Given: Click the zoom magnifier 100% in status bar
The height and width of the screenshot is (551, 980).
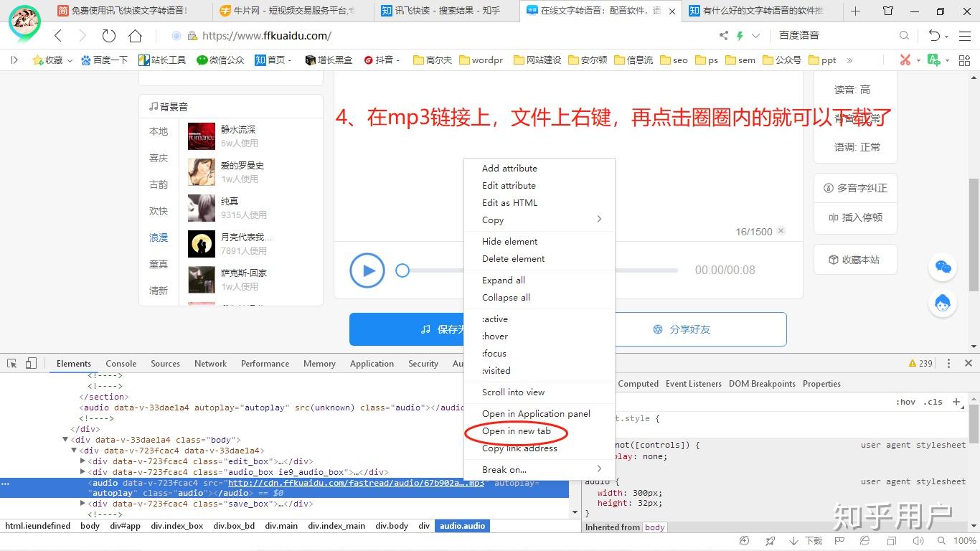Looking at the screenshot, I should [958, 541].
